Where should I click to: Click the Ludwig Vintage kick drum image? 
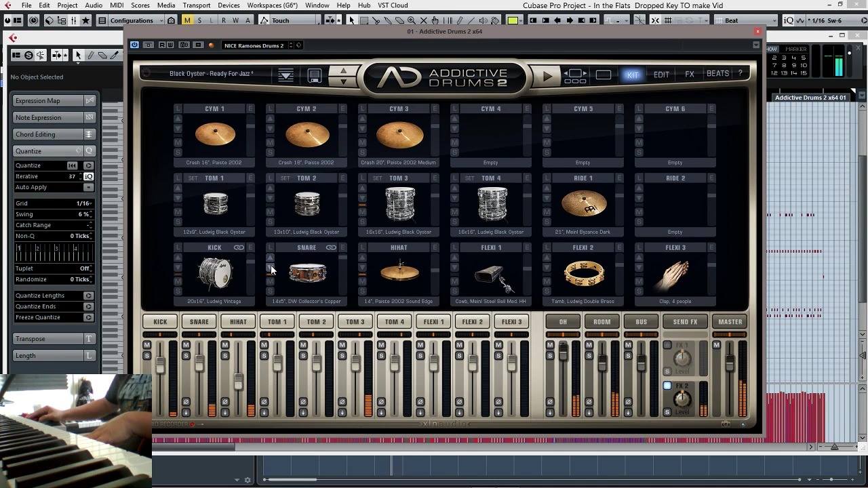[215, 272]
